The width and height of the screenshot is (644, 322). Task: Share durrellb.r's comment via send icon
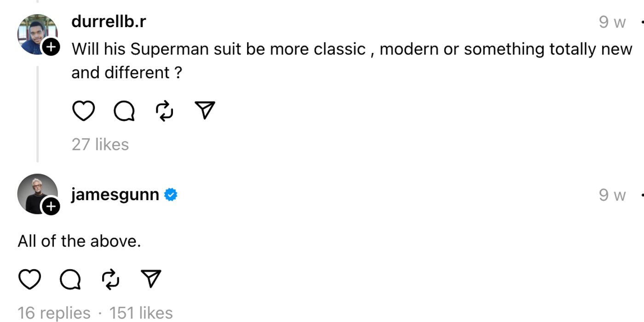pyautogui.click(x=205, y=111)
